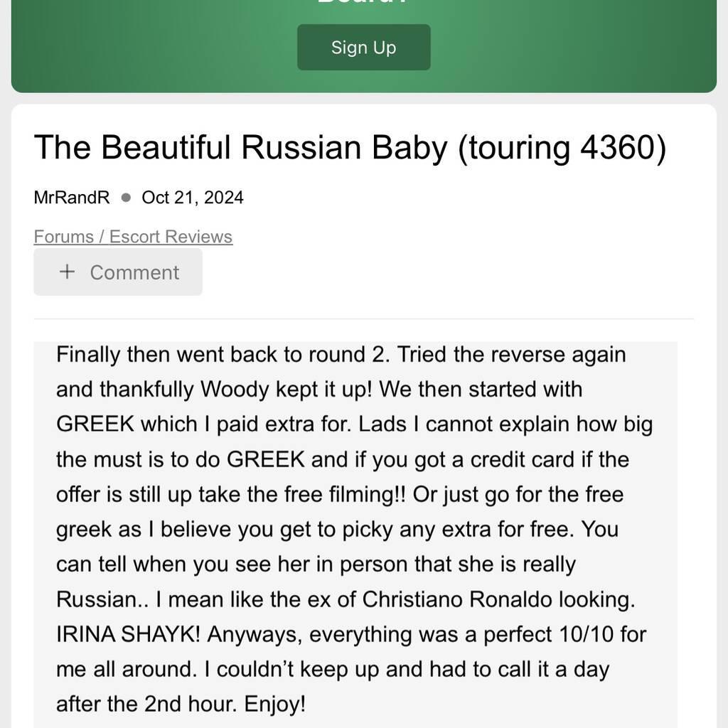The height and width of the screenshot is (728, 728).
Task: Click the gray dot separator after MrRandR
Action: click(126, 198)
